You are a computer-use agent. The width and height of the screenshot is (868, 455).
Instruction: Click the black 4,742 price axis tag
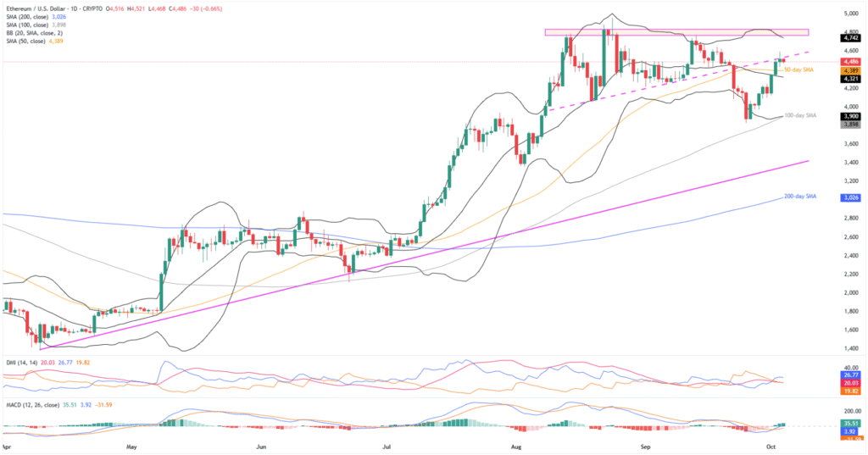(851, 37)
